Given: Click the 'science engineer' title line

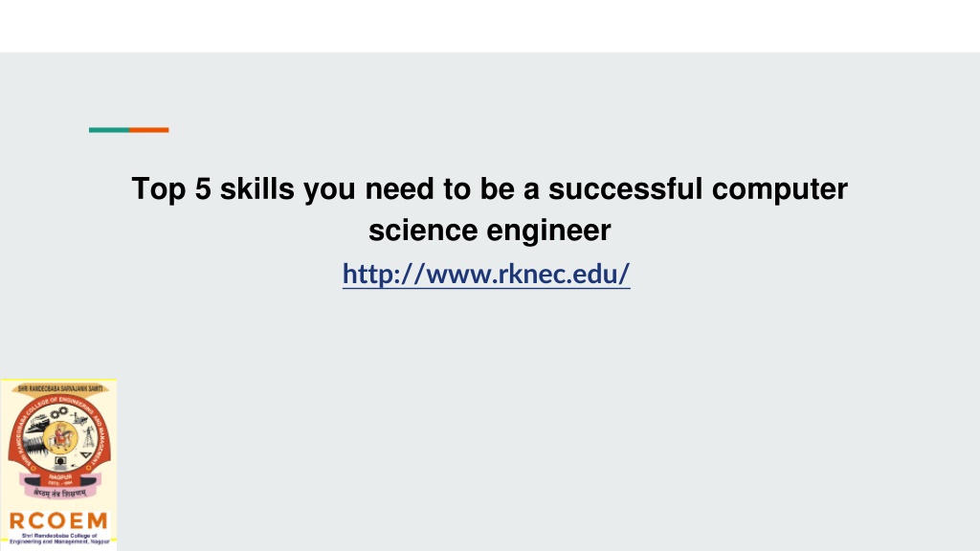Looking at the screenshot, I should [489, 230].
